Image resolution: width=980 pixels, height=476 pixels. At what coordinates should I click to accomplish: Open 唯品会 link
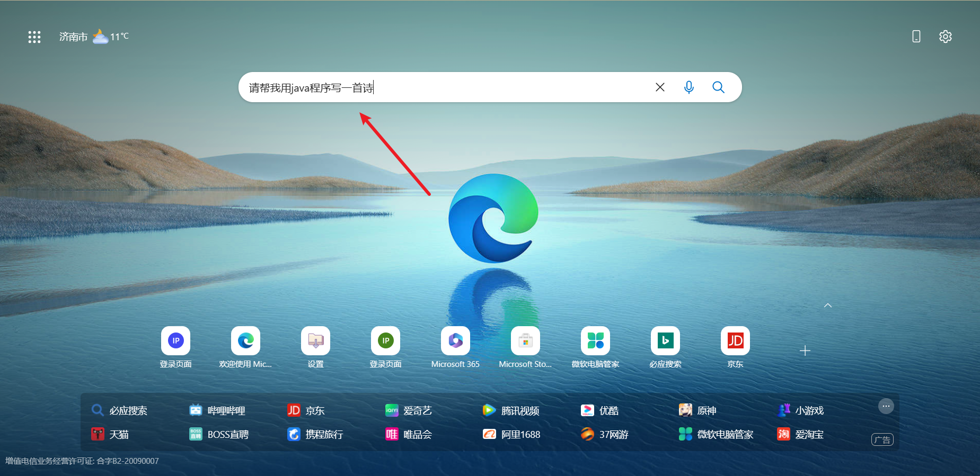(409, 434)
